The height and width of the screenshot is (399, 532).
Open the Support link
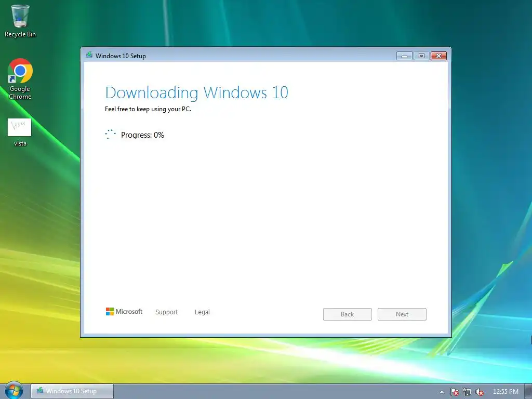pos(167,312)
